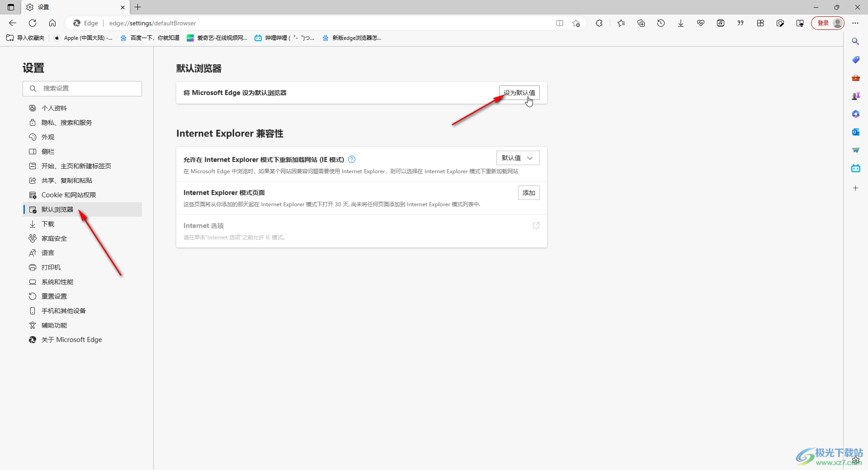Image resolution: width=868 pixels, height=470 pixels.
Task: Open 下载 settings section
Action: click(82, 224)
